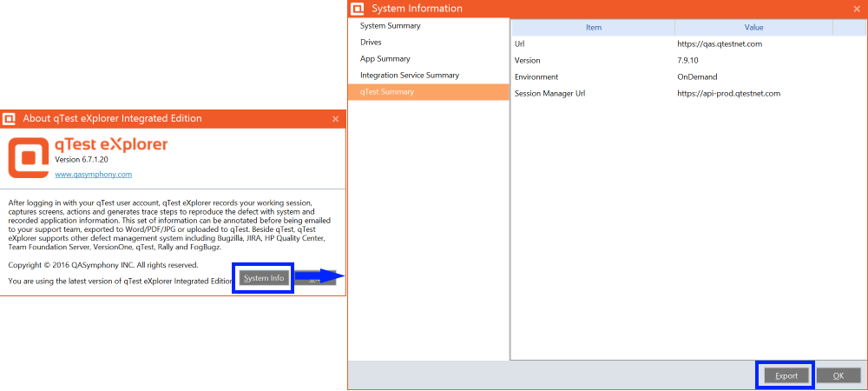Close the About qTest eXplorer dialog
868x391 pixels.
(335, 118)
